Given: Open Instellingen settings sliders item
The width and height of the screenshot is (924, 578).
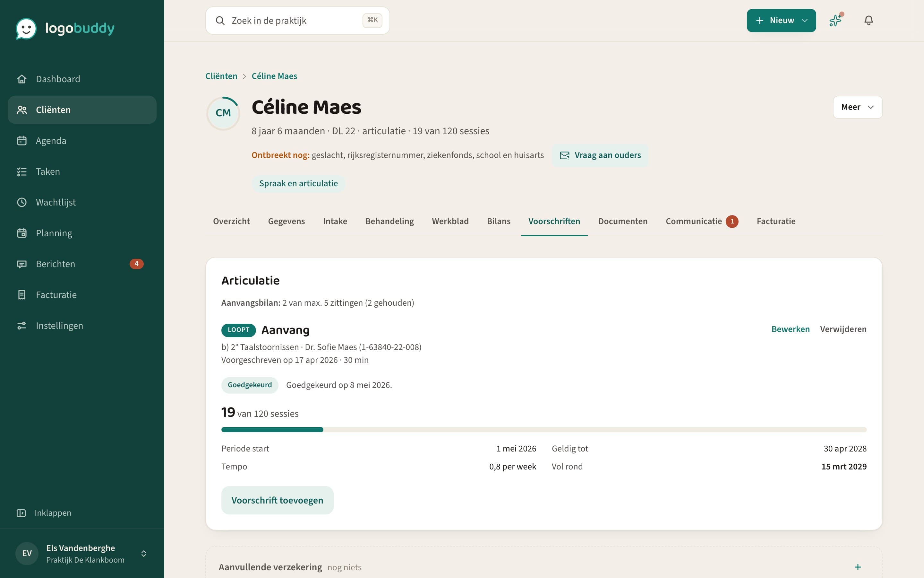Looking at the screenshot, I should pyautogui.click(x=82, y=326).
